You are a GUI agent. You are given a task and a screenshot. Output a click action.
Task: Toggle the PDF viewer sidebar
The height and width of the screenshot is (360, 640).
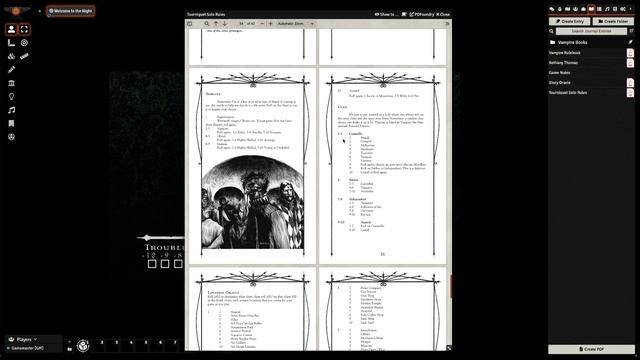pyautogui.click(x=190, y=24)
